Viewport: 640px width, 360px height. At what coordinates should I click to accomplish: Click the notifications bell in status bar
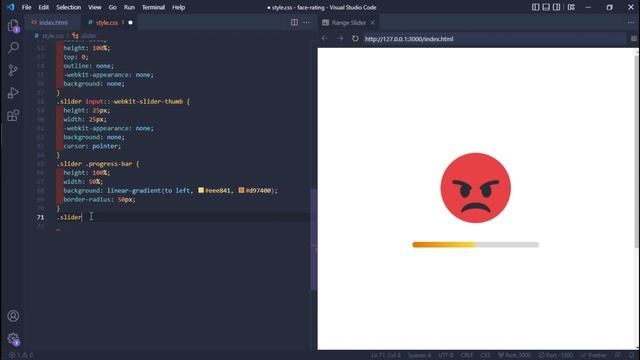[x=632, y=355]
